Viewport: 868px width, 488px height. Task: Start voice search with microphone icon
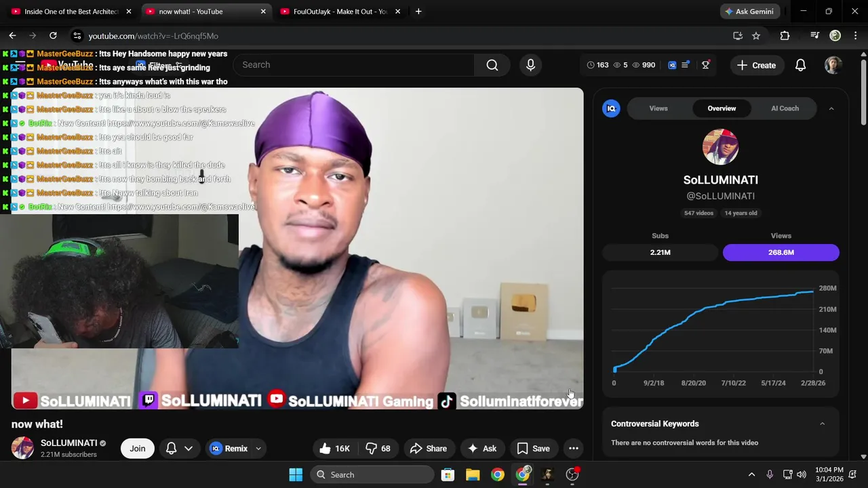(530, 65)
